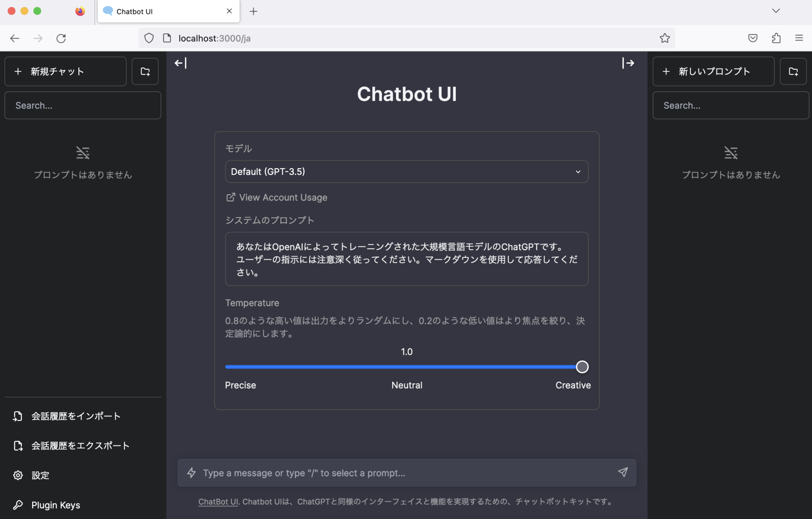
Task: Switch to the Chatbot UI browser tab
Action: (x=159, y=11)
